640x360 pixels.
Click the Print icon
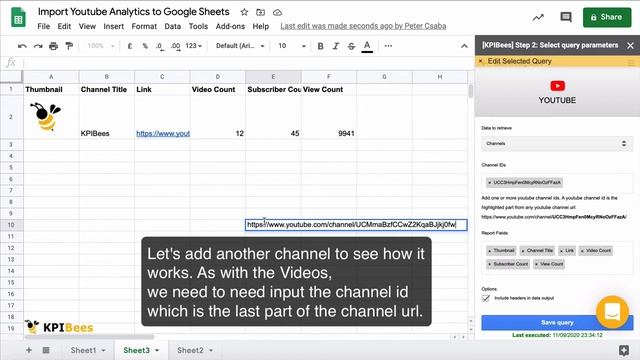click(53, 46)
